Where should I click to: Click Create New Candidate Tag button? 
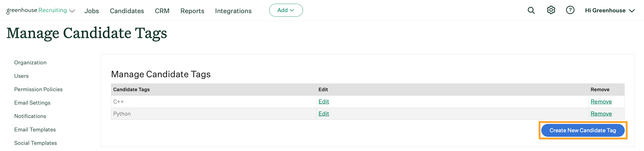(x=583, y=130)
